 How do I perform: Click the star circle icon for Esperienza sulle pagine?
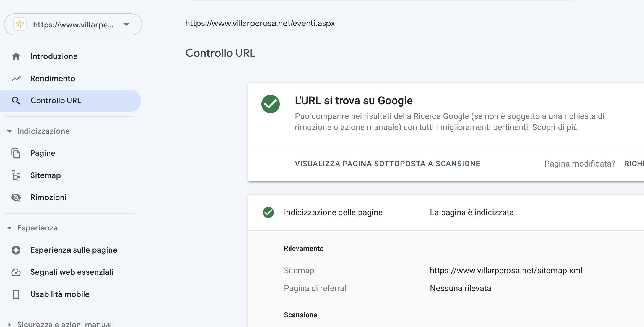(16, 250)
